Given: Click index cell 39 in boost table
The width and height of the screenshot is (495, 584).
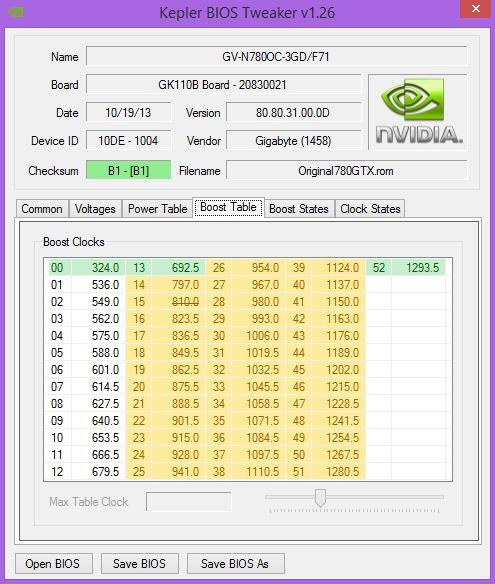Looking at the screenshot, I should tap(299, 267).
